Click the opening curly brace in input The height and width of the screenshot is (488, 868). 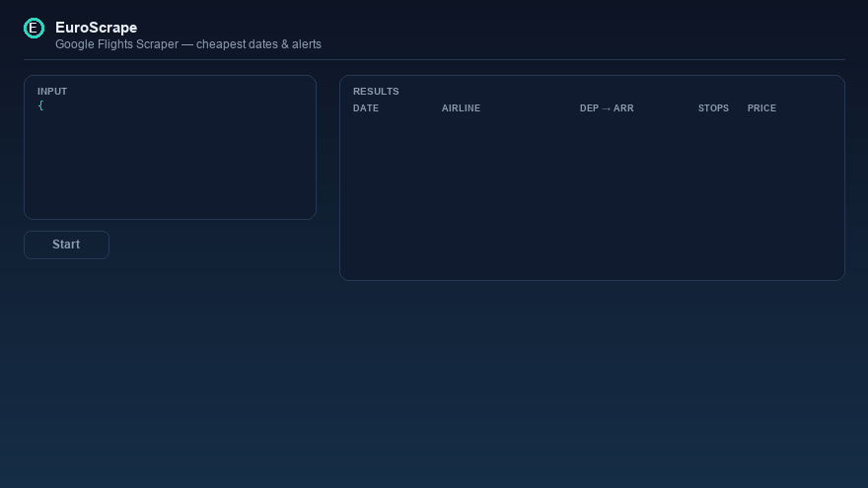(40, 105)
